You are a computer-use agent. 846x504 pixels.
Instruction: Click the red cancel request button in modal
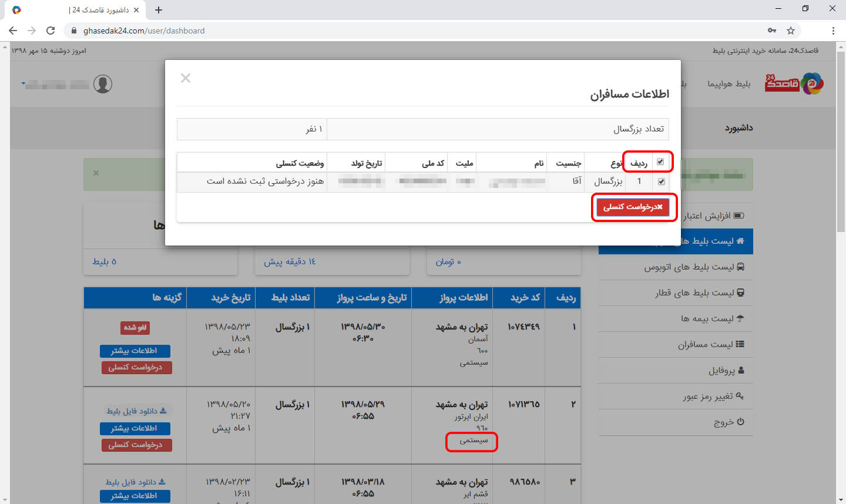(633, 207)
